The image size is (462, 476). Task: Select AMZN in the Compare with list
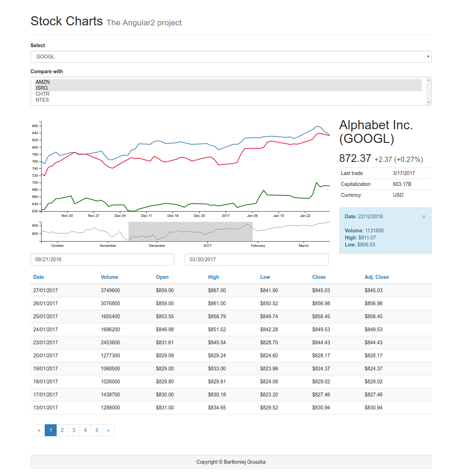coord(228,82)
